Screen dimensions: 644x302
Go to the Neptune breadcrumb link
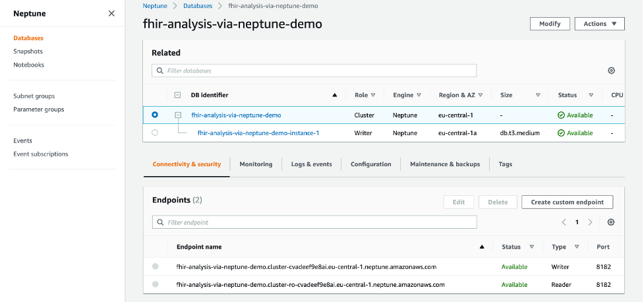pyautogui.click(x=155, y=6)
